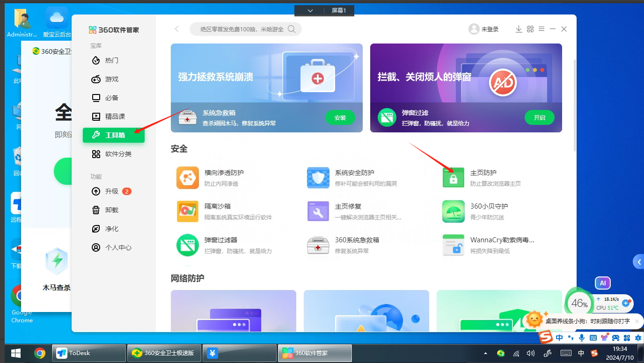
Task: Click the AI floating button
Action: click(603, 283)
